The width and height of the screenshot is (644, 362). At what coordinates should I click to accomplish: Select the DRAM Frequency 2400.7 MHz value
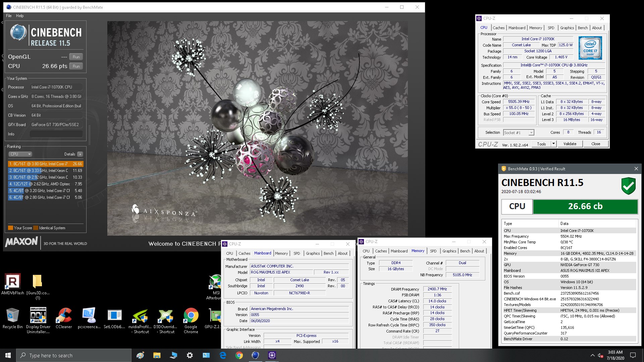(437, 289)
